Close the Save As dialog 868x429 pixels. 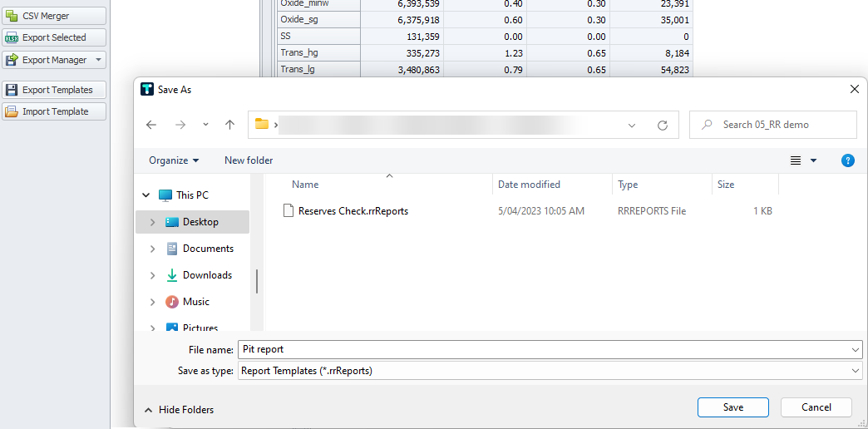point(855,89)
